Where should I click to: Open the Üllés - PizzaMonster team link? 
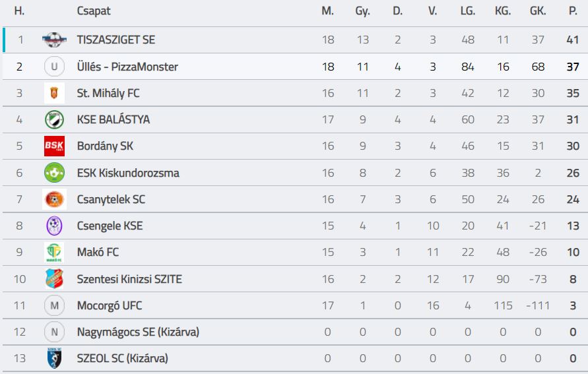tap(127, 67)
